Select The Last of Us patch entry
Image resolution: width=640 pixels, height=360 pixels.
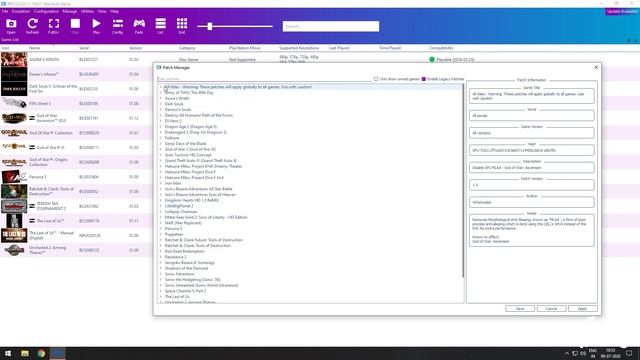pos(177,297)
